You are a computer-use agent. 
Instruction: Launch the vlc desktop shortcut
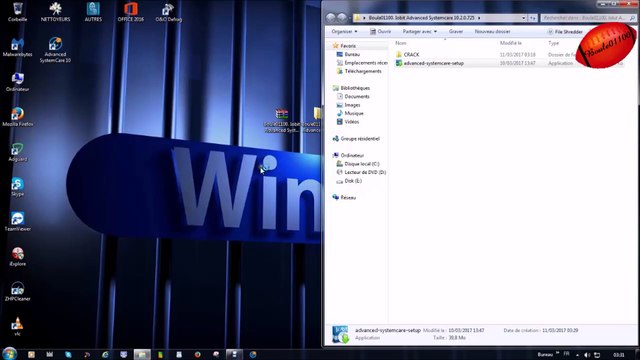tap(17, 327)
